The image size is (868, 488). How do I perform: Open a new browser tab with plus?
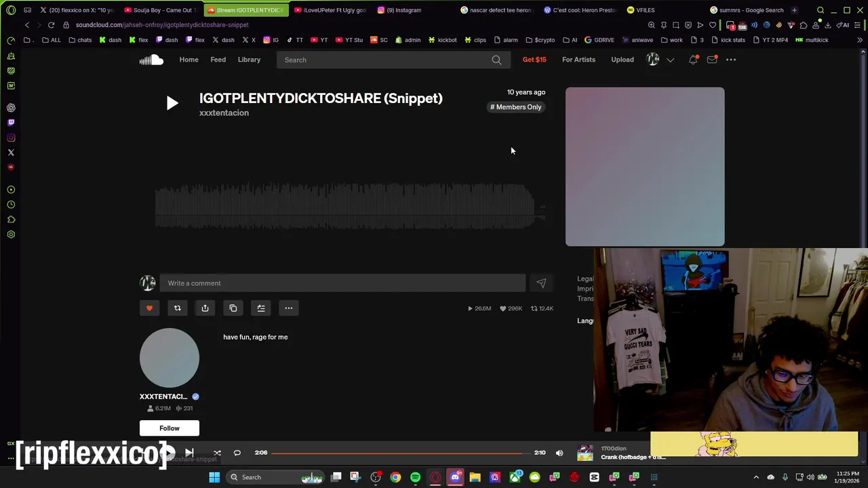794,10
